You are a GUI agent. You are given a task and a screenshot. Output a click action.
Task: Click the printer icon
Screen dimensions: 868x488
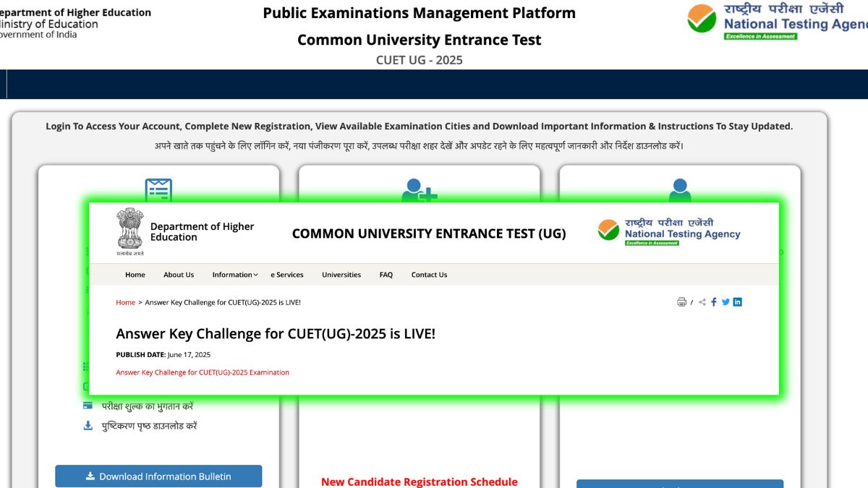point(681,302)
